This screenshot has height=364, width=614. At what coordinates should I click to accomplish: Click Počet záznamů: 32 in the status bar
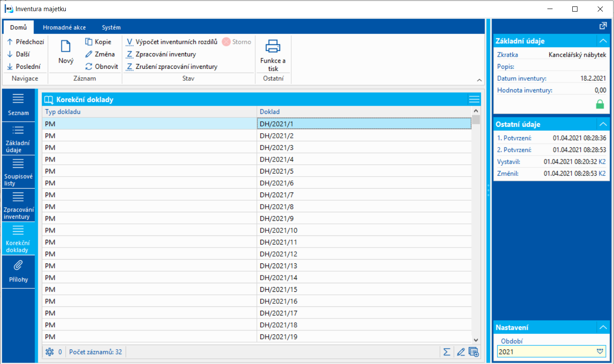(x=95, y=352)
